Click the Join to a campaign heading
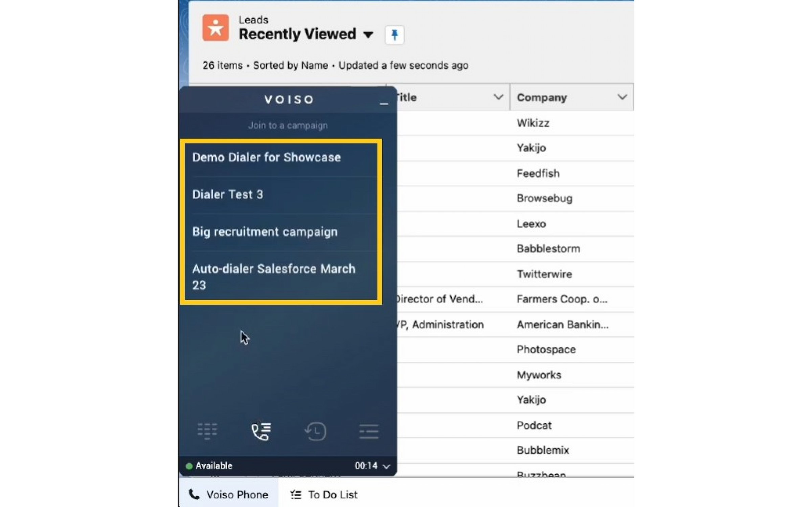 point(288,125)
